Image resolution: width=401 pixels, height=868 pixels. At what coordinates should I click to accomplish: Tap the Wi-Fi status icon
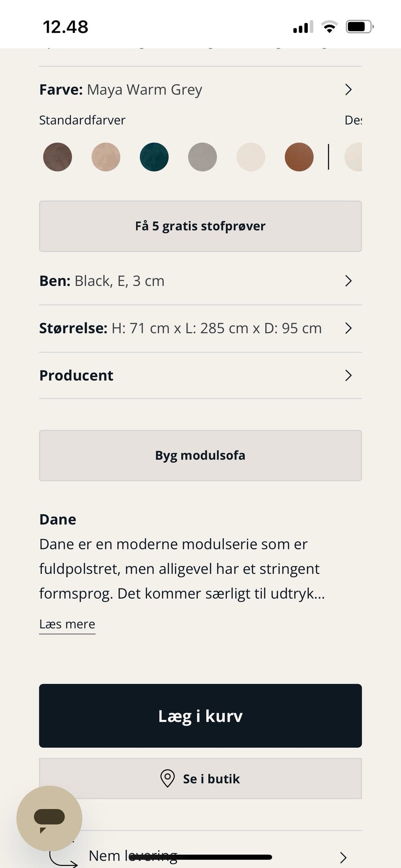[x=329, y=27]
